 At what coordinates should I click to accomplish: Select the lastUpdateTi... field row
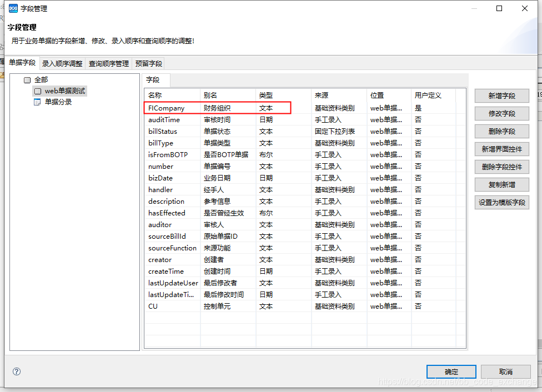tap(305, 294)
